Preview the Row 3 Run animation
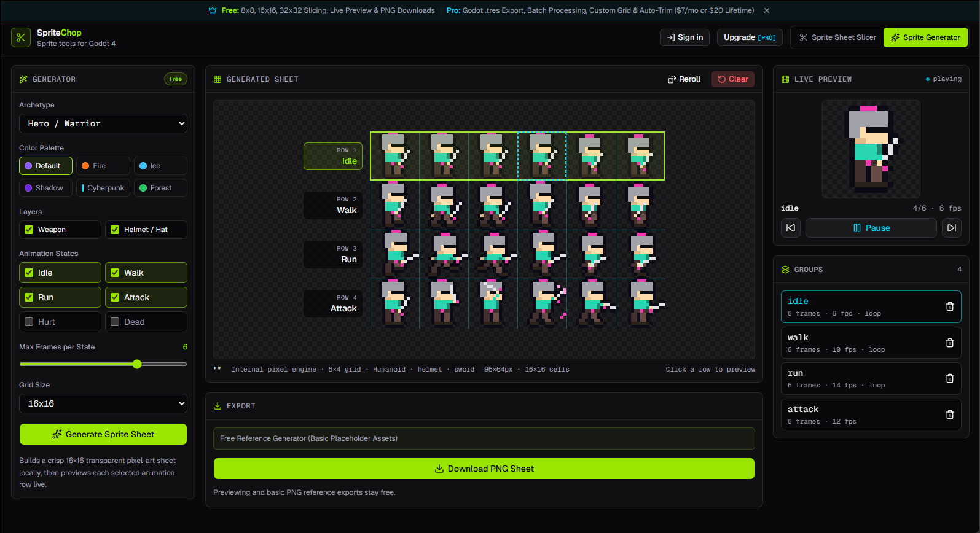The height and width of the screenshot is (533, 980). [x=333, y=254]
